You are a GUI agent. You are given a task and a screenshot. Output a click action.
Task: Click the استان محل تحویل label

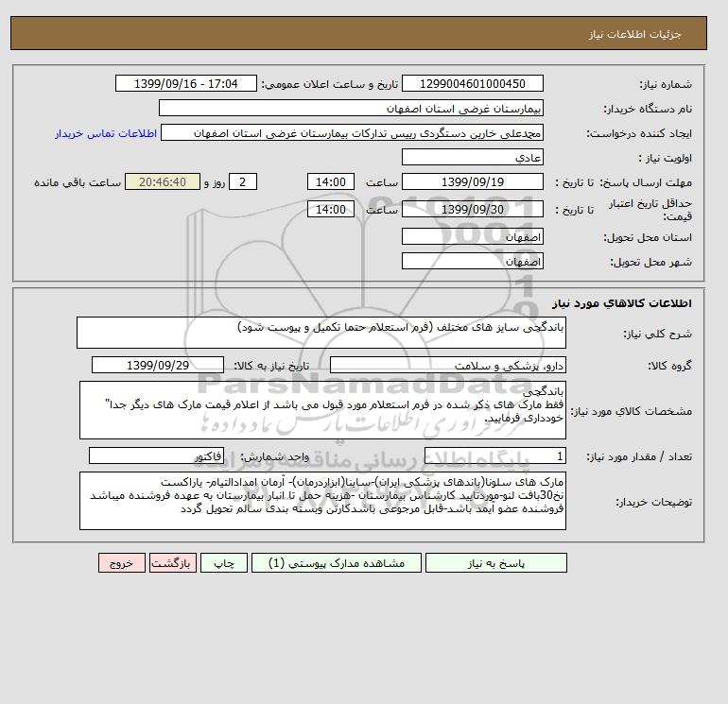point(648,237)
